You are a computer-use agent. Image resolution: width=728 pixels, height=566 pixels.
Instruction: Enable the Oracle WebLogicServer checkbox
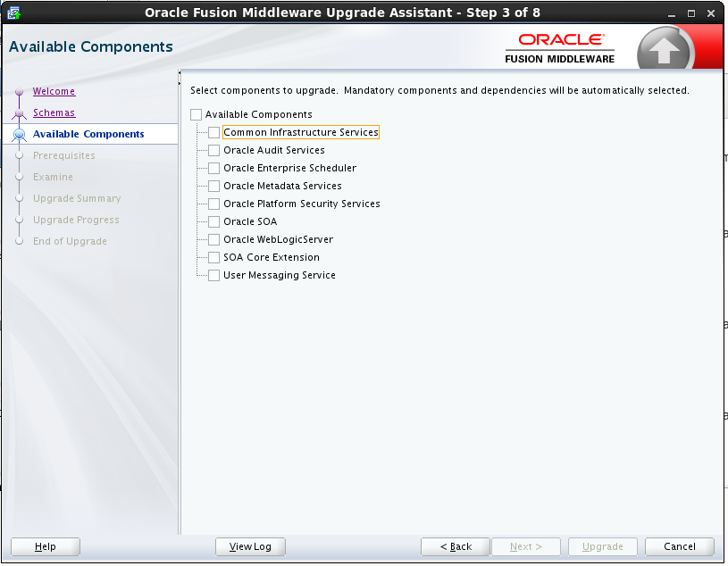tap(213, 240)
